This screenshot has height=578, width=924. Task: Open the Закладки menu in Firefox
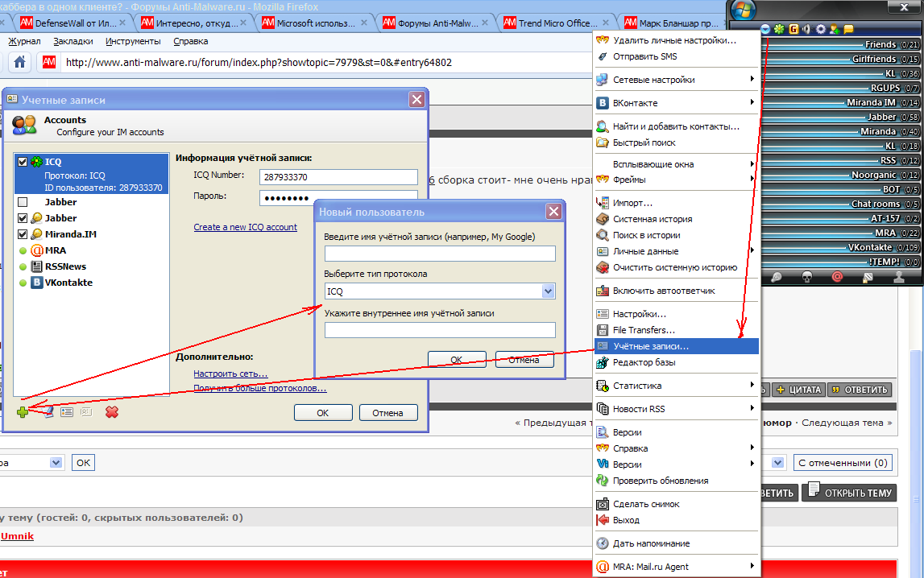pos(73,41)
